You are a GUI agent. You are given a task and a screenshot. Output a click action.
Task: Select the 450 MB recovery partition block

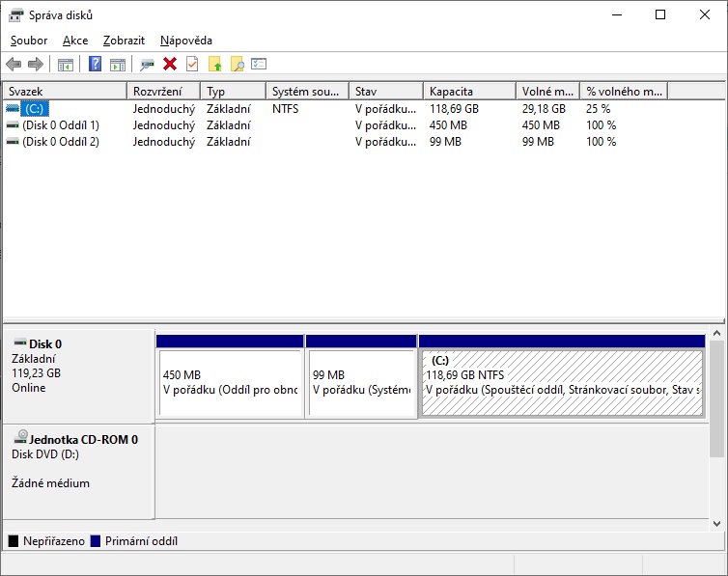[x=231, y=377]
